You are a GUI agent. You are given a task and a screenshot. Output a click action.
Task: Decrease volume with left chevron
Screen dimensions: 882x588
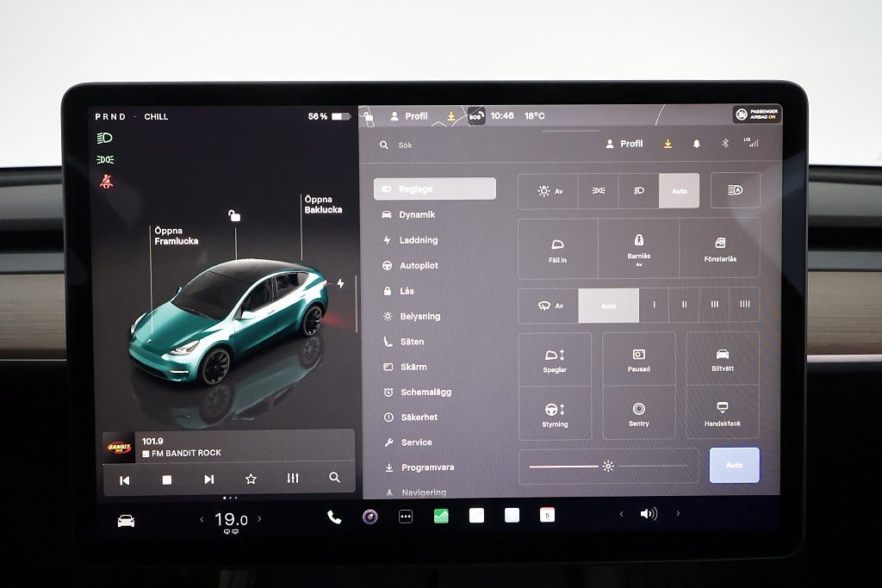(x=621, y=514)
